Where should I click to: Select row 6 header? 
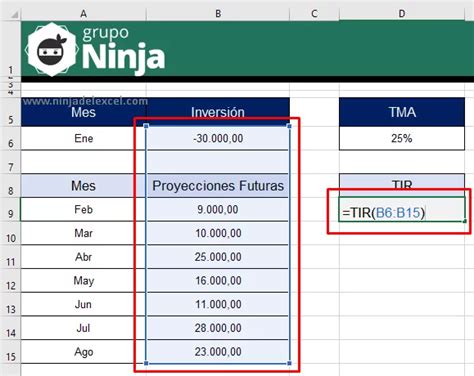pyautogui.click(x=10, y=138)
